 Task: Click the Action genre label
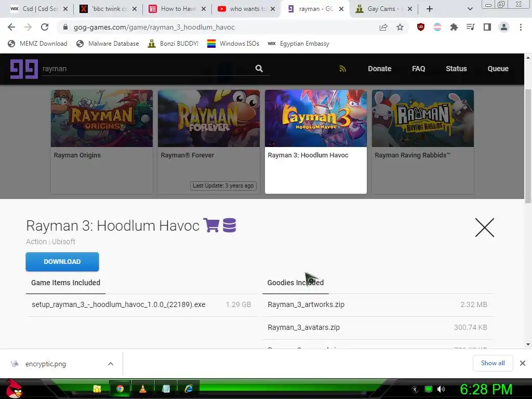(x=36, y=242)
